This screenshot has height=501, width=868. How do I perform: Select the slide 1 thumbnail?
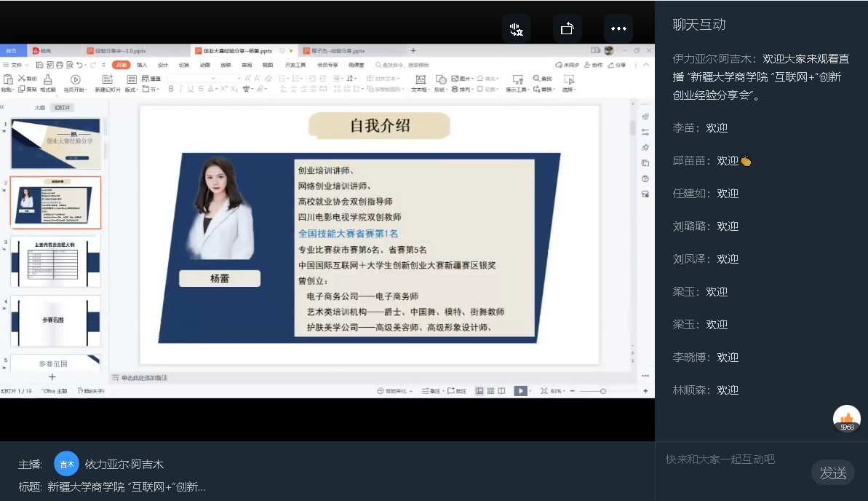click(55, 143)
